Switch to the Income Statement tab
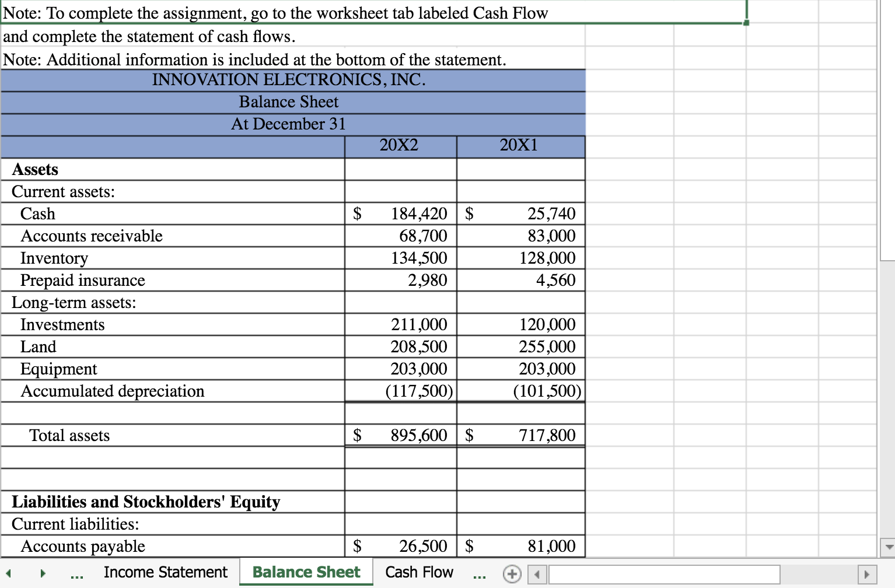This screenshot has height=588, width=895. (x=165, y=572)
